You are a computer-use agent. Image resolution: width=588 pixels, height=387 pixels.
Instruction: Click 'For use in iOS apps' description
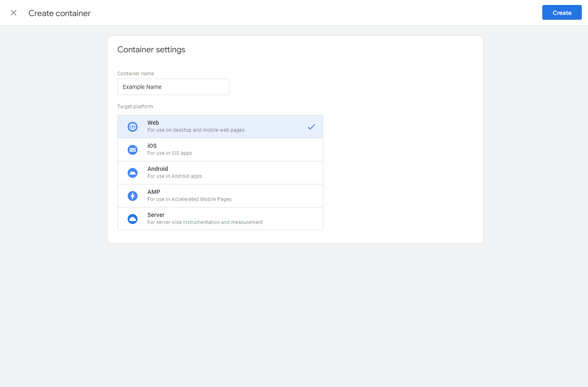(170, 153)
